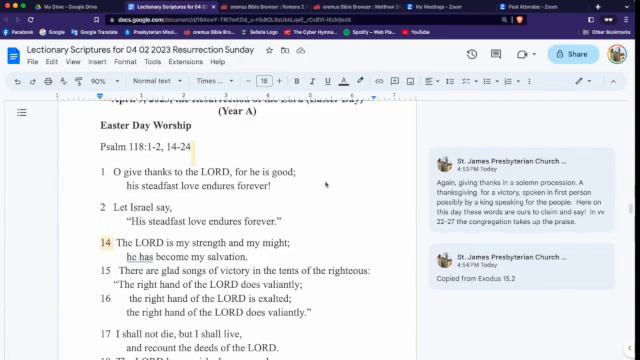Open line and paragraph spacing

[450, 81]
